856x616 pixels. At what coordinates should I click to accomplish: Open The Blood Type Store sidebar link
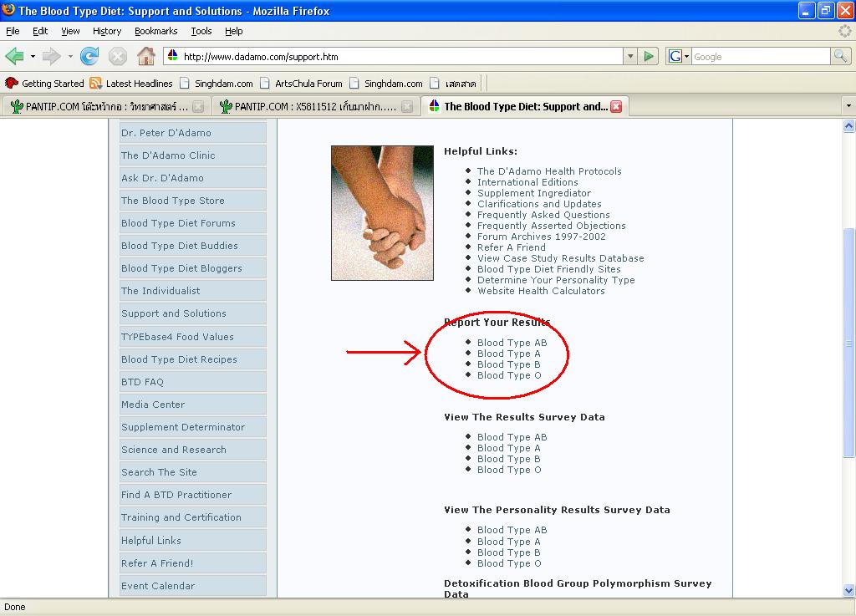pyautogui.click(x=193, y=201)
